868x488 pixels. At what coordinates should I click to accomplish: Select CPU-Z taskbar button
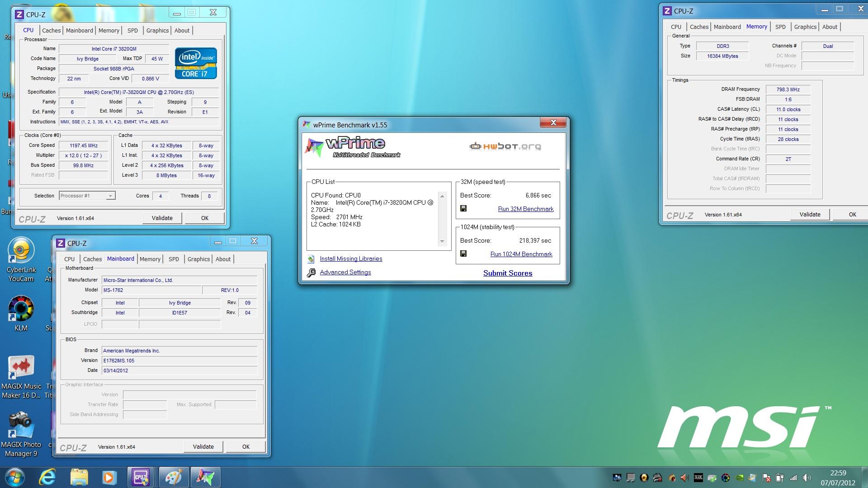(x=141, y=477)
